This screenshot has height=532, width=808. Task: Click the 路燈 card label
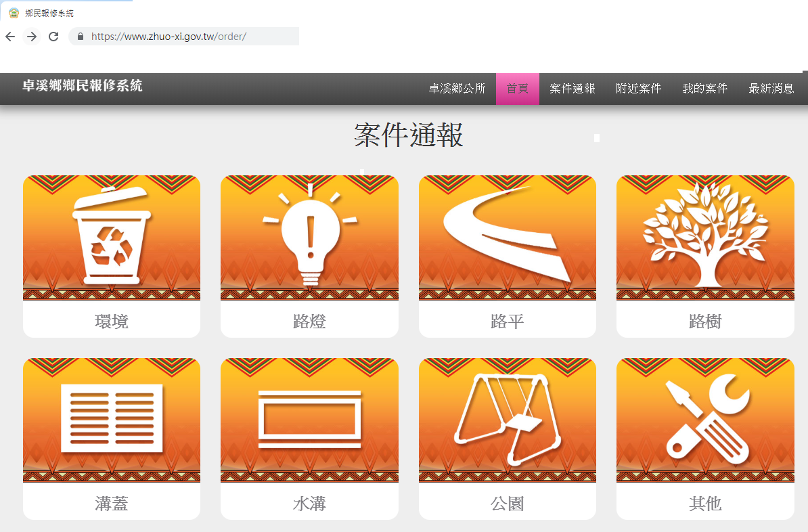310,321
